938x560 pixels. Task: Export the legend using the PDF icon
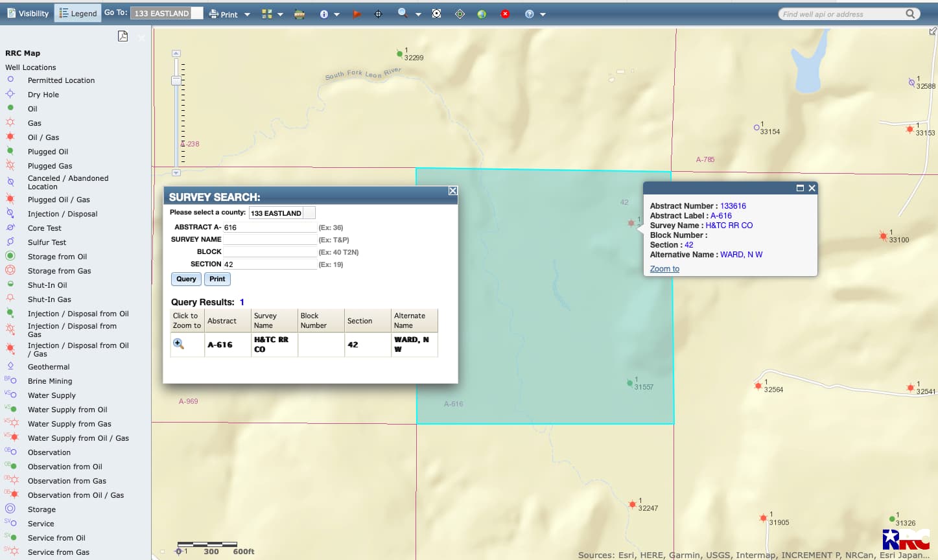coord(123,36)
